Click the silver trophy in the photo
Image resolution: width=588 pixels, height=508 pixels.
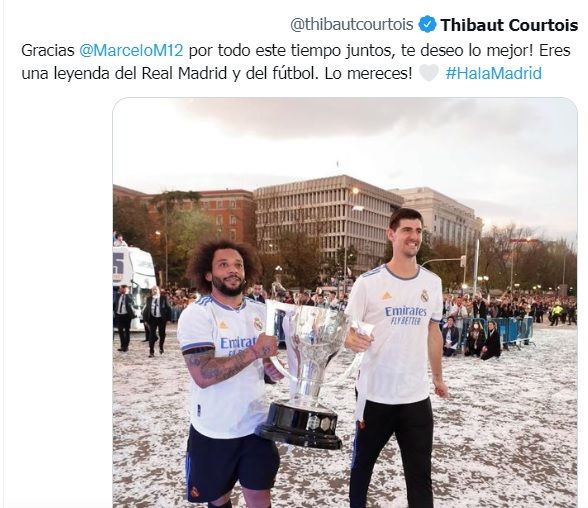[x=308, y=373]
